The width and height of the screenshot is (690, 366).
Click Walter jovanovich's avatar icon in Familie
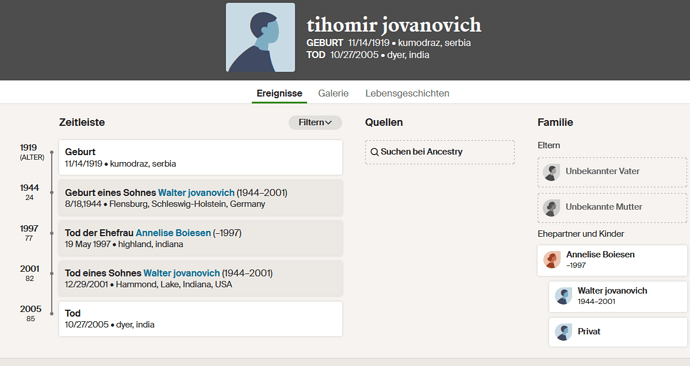tap(563, 296)
